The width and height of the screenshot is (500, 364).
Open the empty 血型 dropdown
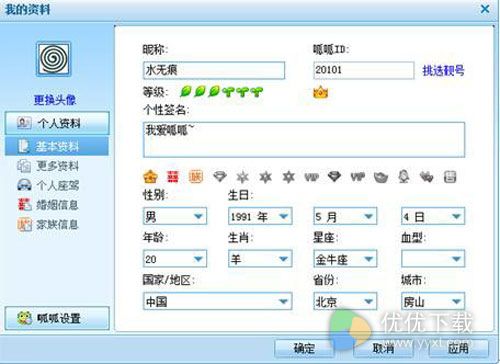coord(433,259)
